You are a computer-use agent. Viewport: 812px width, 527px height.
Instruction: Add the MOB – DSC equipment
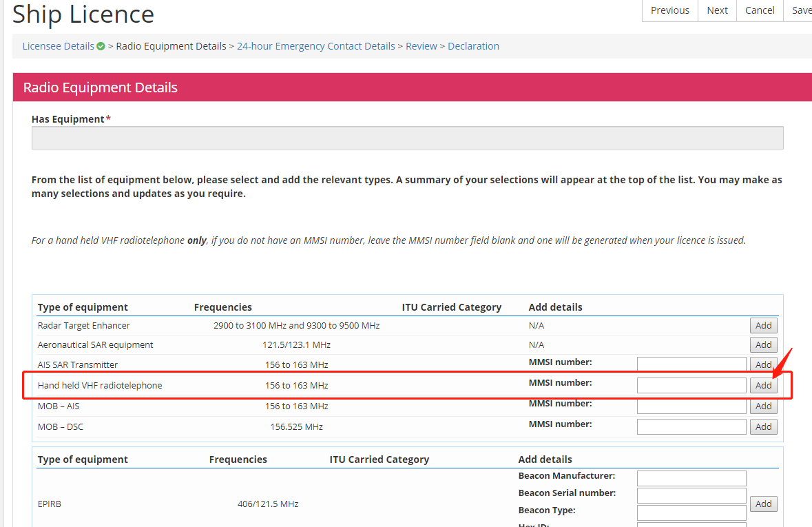(763, 426)
